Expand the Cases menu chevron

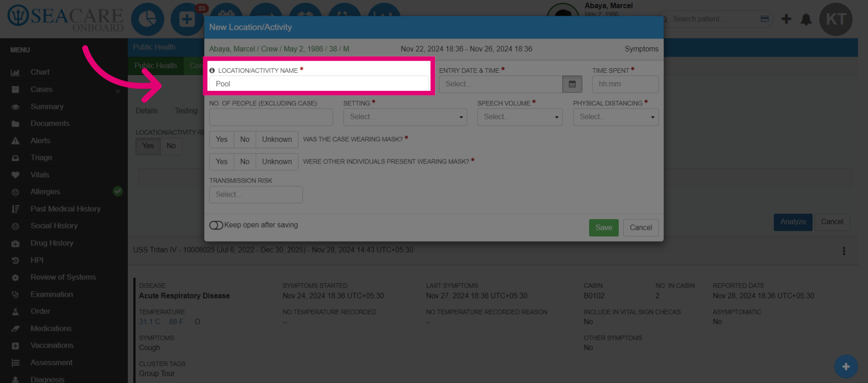[x=118, y=90]
